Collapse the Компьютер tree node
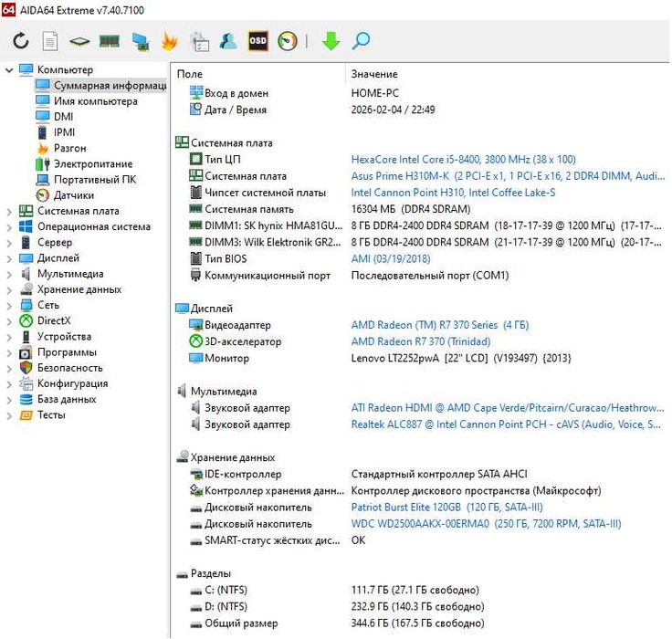Viewport: 672px width, 639px height. (9, 70)
